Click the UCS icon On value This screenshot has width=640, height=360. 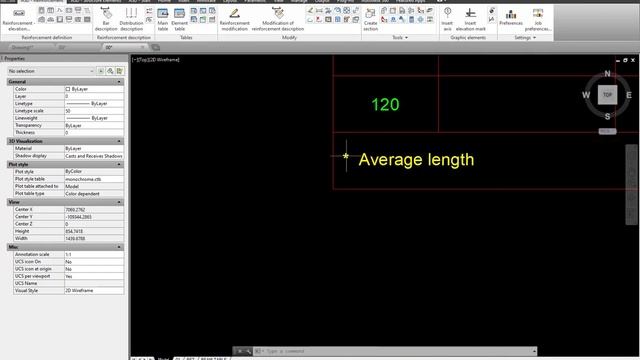[x=94, y=262]
